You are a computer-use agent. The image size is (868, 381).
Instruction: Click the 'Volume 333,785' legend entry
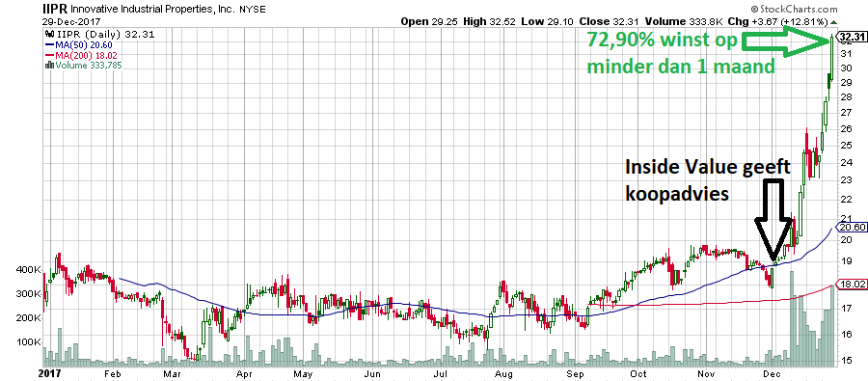point(83,66)
